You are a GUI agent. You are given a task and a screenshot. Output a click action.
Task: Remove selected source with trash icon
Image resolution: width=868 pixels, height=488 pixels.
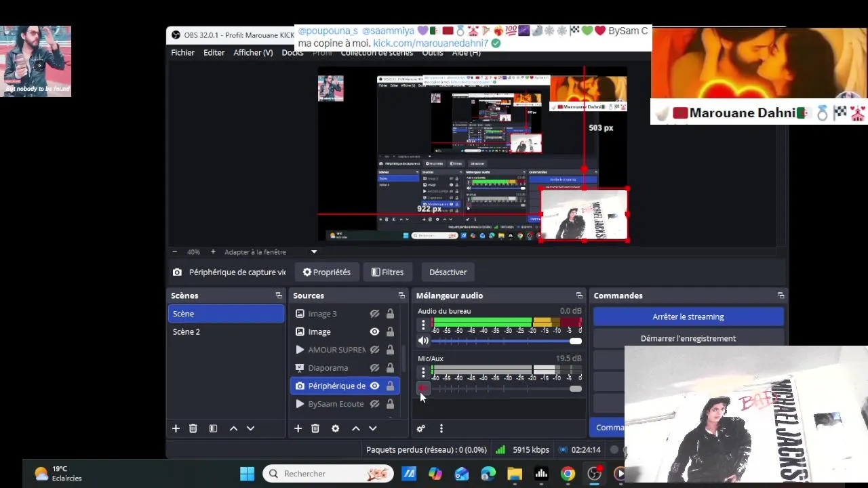coord(315,428)
